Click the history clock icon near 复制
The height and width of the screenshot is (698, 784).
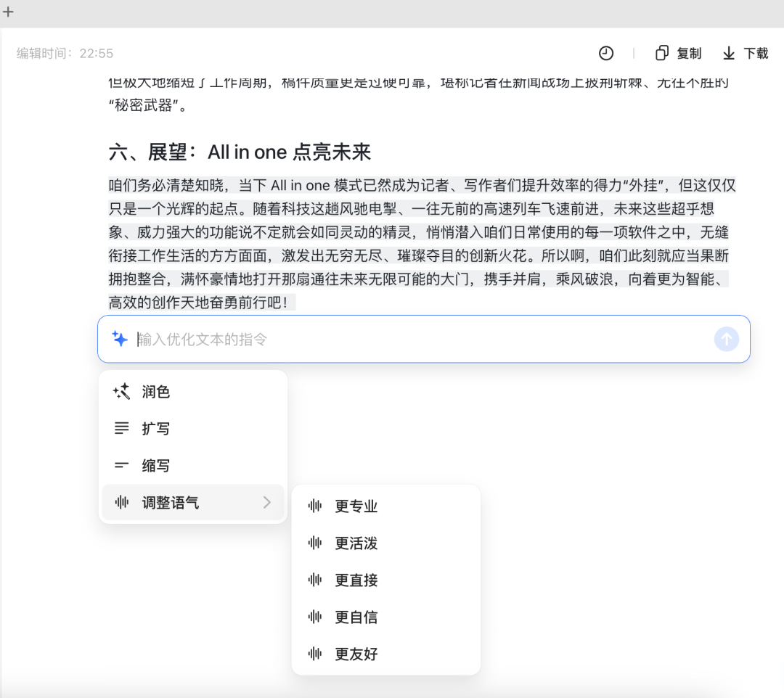point(606,53)
